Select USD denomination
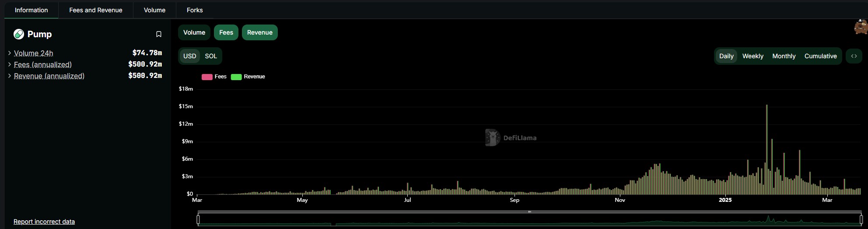Image resolution: width=868 pixels, height=229 pixels. coord(189,56)
